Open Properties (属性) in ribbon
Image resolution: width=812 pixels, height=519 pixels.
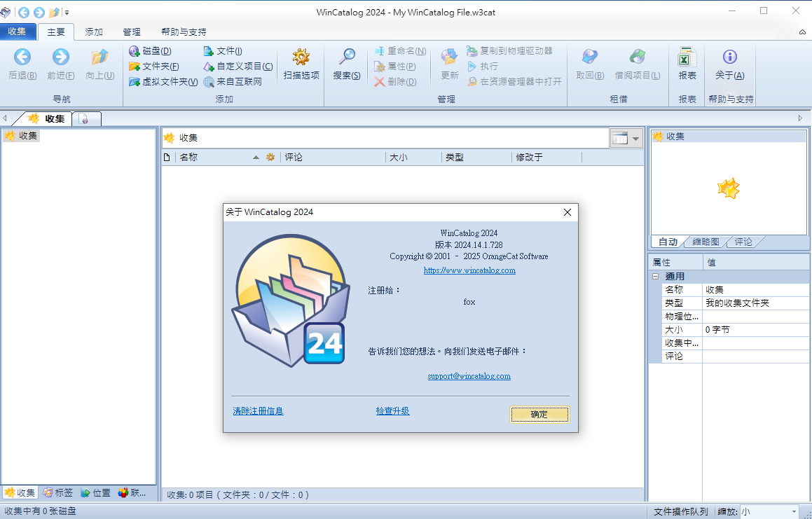(x=395, y=67)
